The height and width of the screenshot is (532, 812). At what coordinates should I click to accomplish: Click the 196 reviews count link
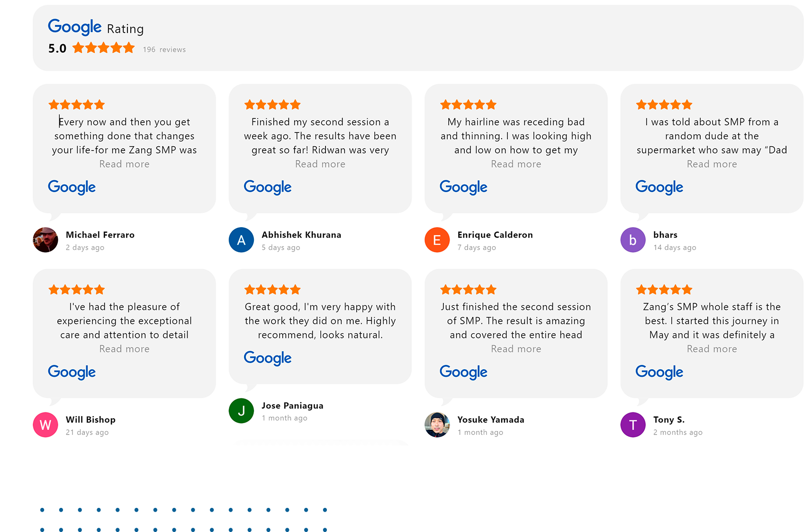(164, 50)
